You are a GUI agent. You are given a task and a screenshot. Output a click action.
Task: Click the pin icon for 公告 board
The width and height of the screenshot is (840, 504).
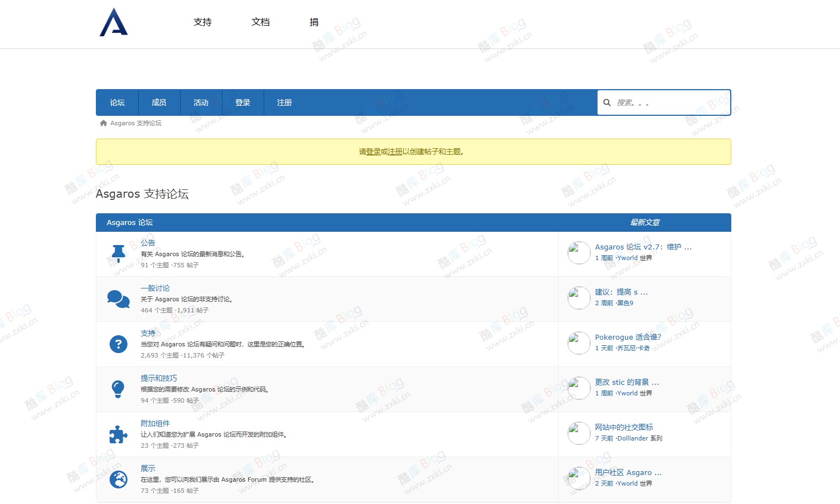pyautogui.click(x=118, y=253)
